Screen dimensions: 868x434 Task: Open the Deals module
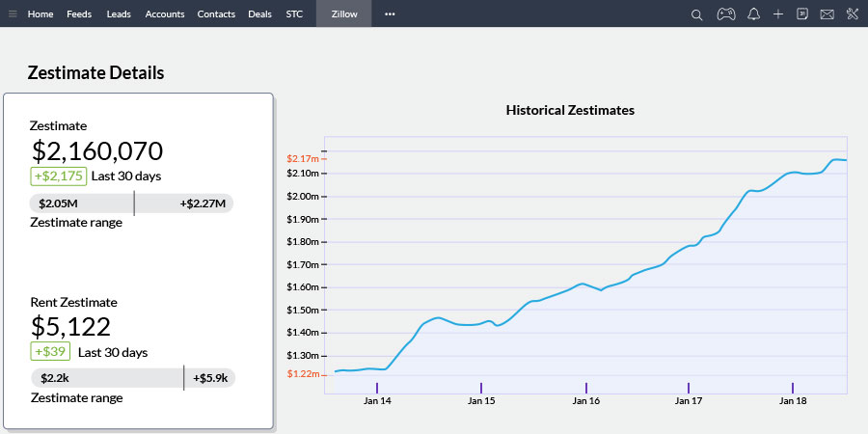point(259,14)
